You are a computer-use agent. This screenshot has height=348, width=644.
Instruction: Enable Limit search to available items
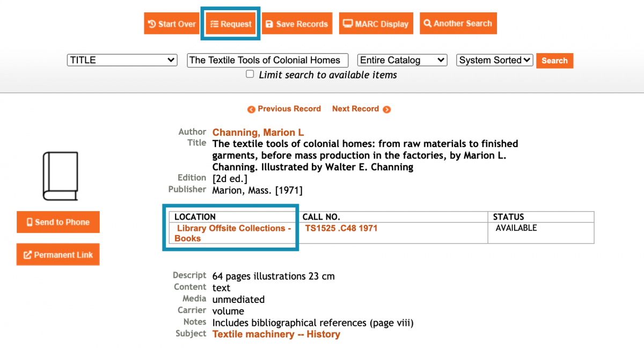[x=250, y=74]
